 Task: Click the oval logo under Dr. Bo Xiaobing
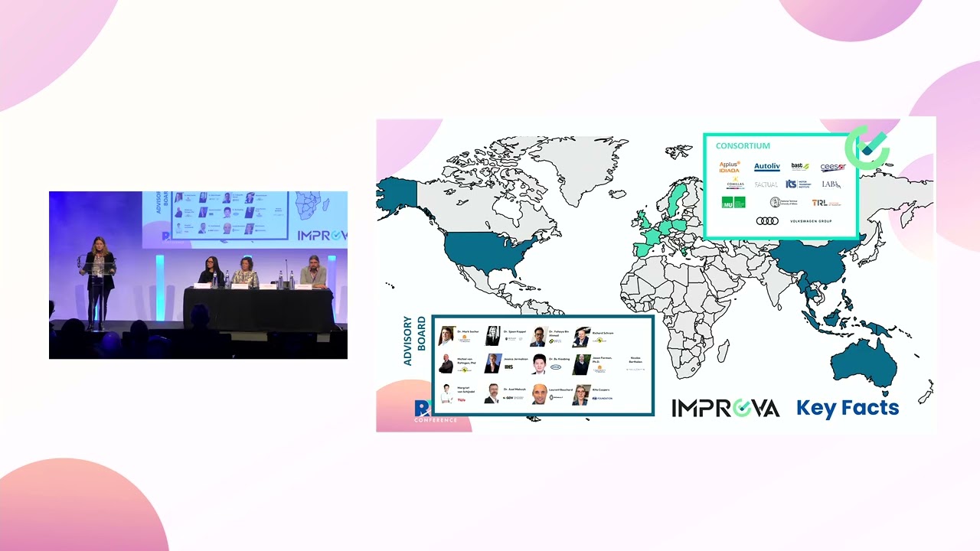click(x=556, y=367)
